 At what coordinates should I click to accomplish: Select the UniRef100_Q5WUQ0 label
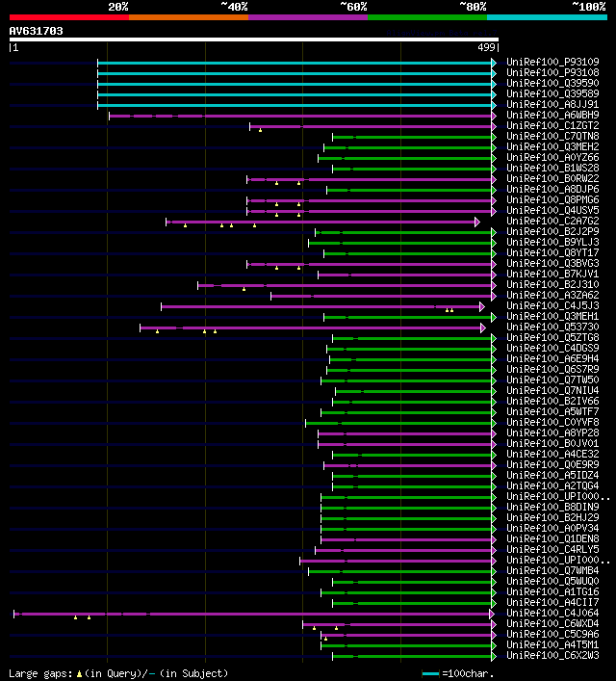552,581
